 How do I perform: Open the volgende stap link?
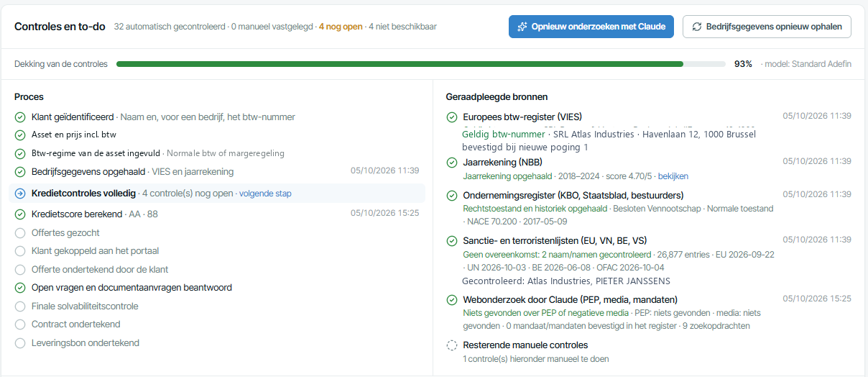point(265,194)
